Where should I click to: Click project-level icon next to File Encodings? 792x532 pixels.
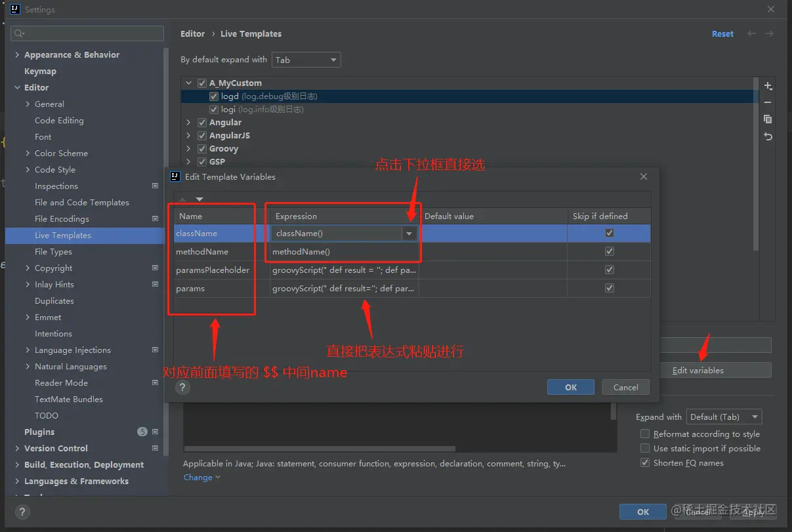click(156, 219)
